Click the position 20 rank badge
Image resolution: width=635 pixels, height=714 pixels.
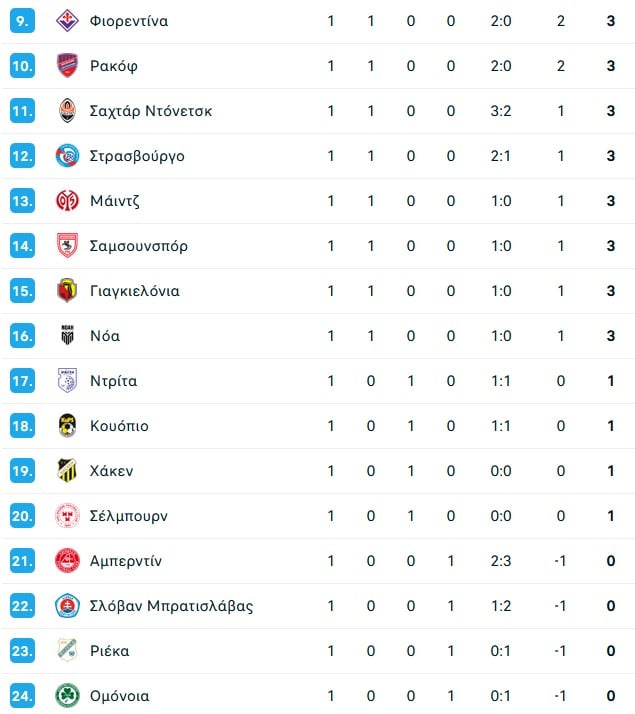22,516
